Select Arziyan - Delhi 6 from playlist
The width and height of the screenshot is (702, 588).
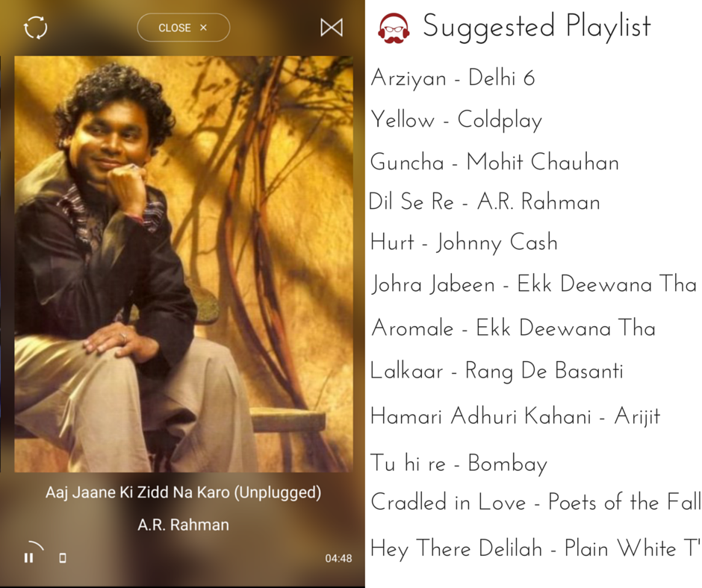(x=453, y=78)
